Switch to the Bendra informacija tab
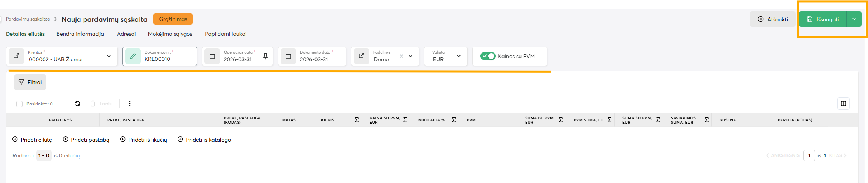The width and height of the screenshot is (868, 183). (80, 34)
